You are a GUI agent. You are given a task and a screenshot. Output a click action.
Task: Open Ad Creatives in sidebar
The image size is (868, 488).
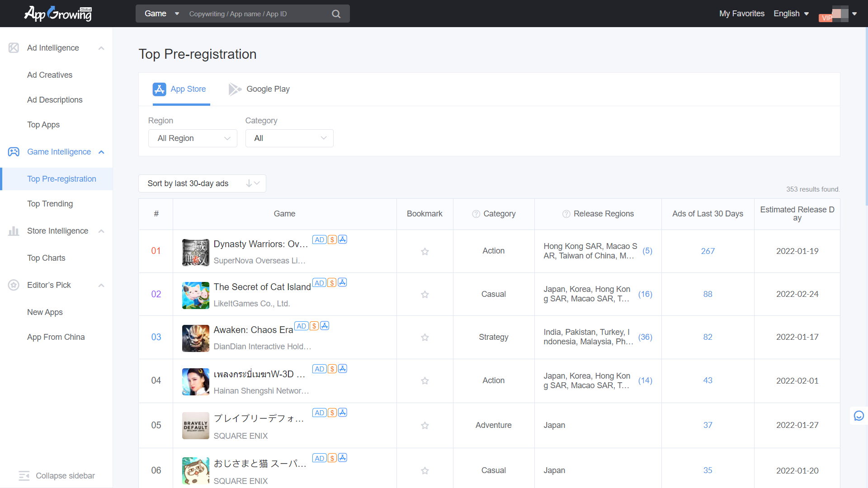coord(50,75)
